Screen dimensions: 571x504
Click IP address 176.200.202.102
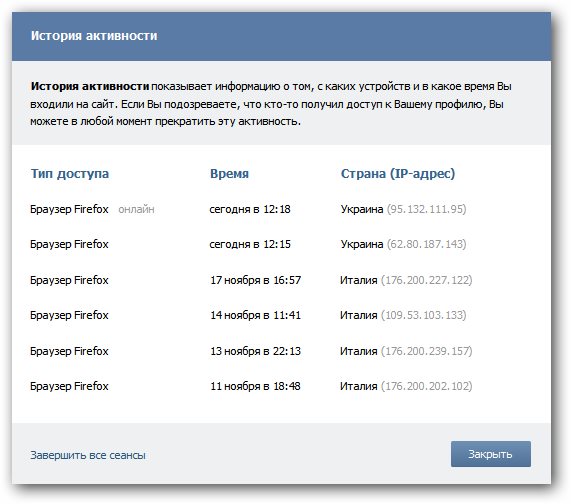coord(426,386)
